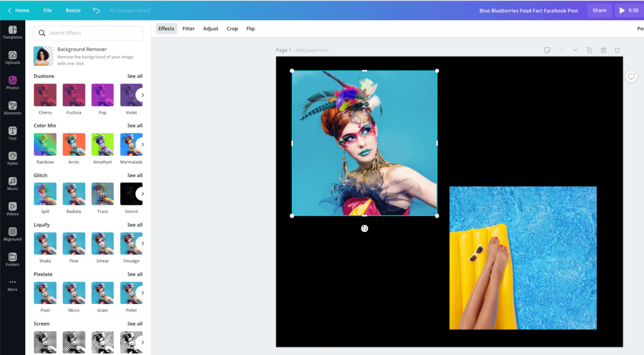Image resolution: width=644 pixels, height=355 pixels.
Task: Click the Share button
Action: point(599,10)
